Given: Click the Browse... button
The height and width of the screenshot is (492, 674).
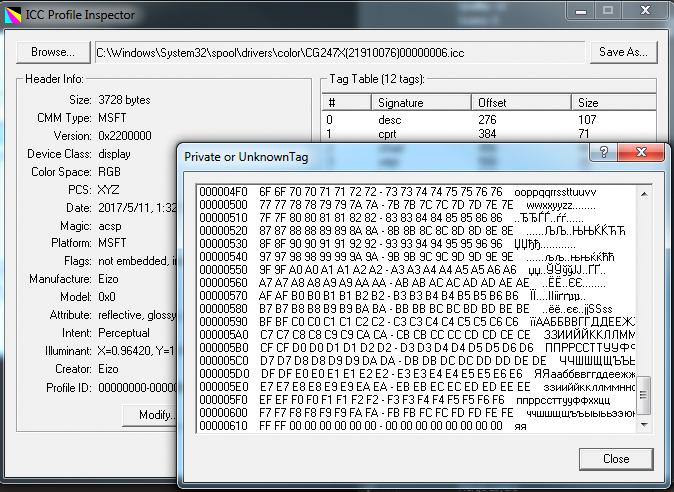Looking at the screenshot, I should (53, 52).
